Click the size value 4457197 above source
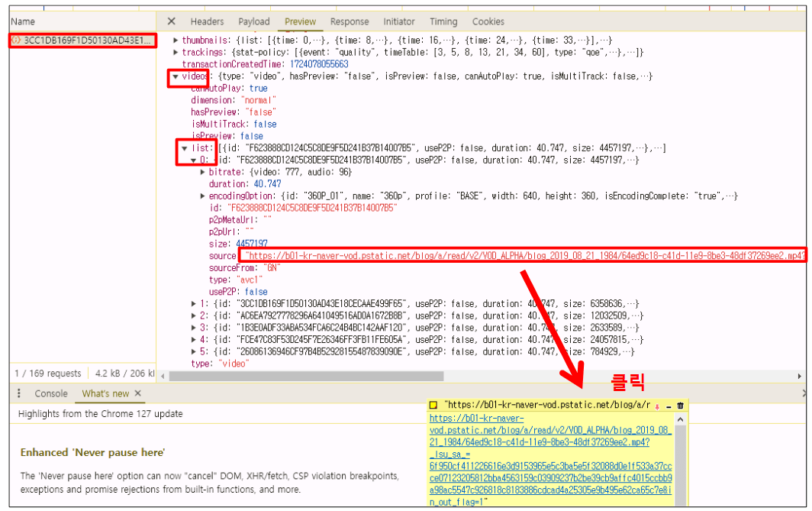The width and height of the screenshot is (812, 511). click(x=252, y=244)
